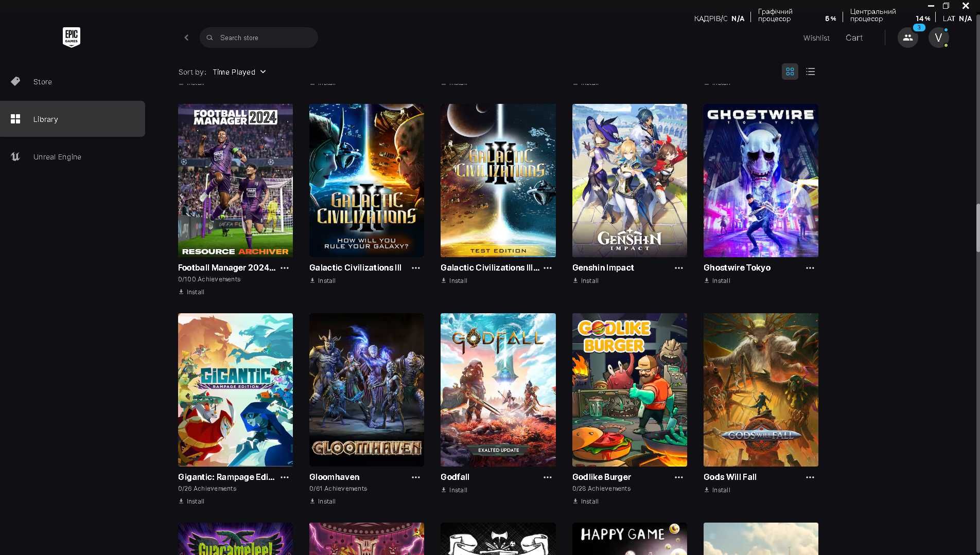Open the Unreal Engine menu item
Viewport: 980px width, 555px height.
pos(73,156)
